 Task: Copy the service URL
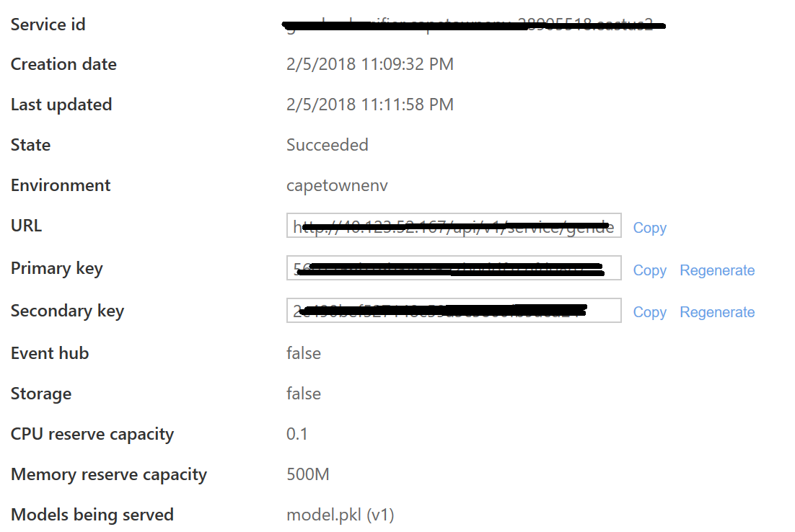click(649, 228)
